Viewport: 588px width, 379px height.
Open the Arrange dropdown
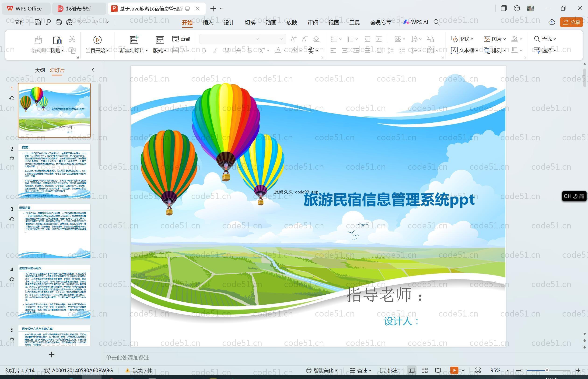pos(495,50)
